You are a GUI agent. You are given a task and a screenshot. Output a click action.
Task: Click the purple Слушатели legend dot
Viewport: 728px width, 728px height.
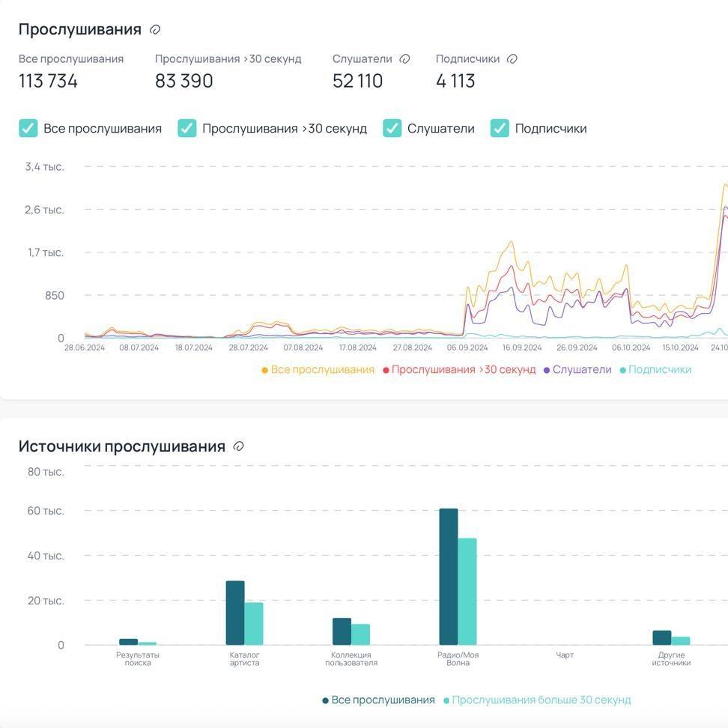click(x=547, y=370)
